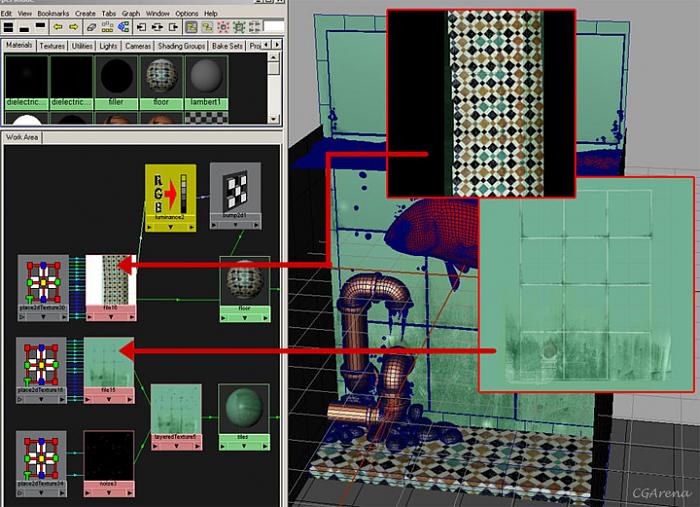Screen dimensions: 700x507
Task: Open the Options menu
Action: pyautogui.click(x=187, y=13)
